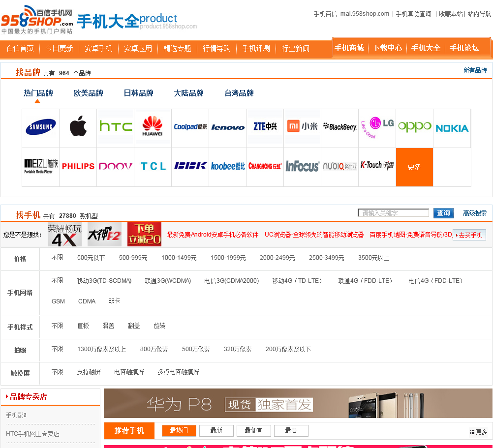This screenshot has height=448, width=493.
Task: Select the Changhong brand logo
Action: click(x=265, y=166)
